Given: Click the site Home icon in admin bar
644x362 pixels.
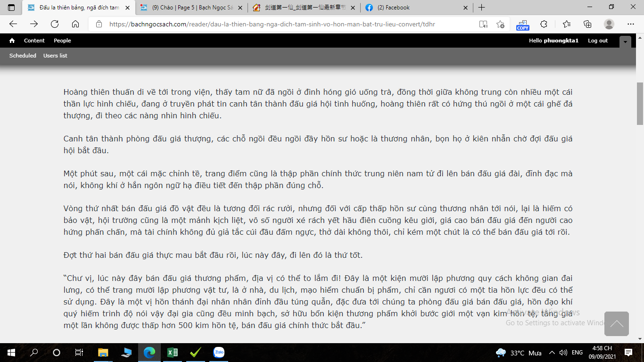Looking at the screenshot, I should coord(12,41).
